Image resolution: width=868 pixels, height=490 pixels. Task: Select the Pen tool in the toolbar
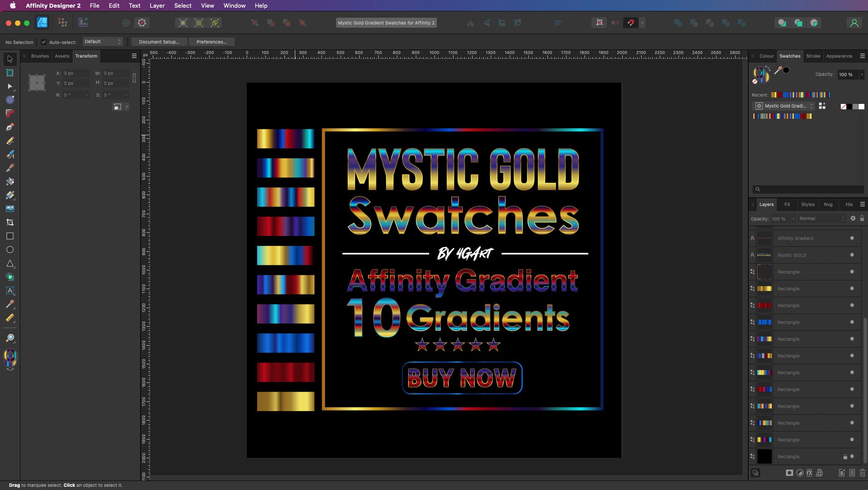[10, 127]
